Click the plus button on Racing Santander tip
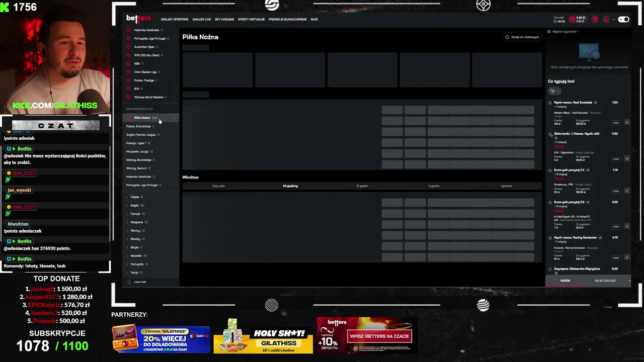The height and width of the screenshot is (362, 644). [627, 257]
